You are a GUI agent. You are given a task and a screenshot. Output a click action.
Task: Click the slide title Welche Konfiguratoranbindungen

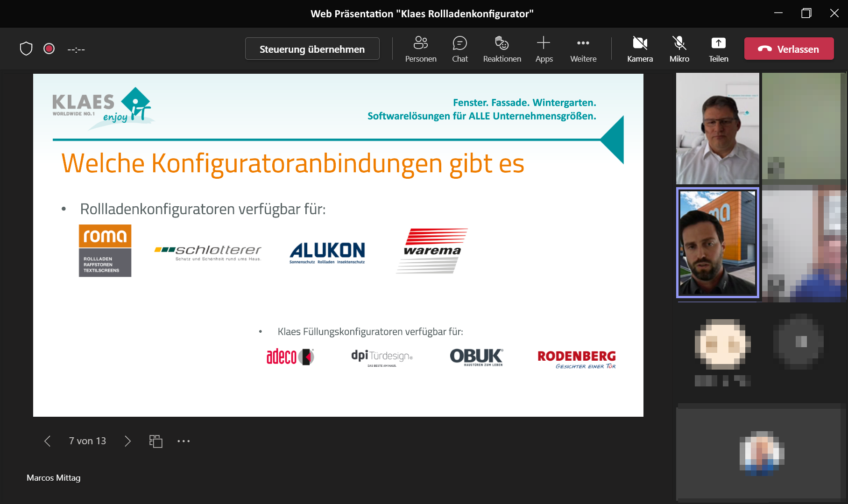click(x=293, y=164)
